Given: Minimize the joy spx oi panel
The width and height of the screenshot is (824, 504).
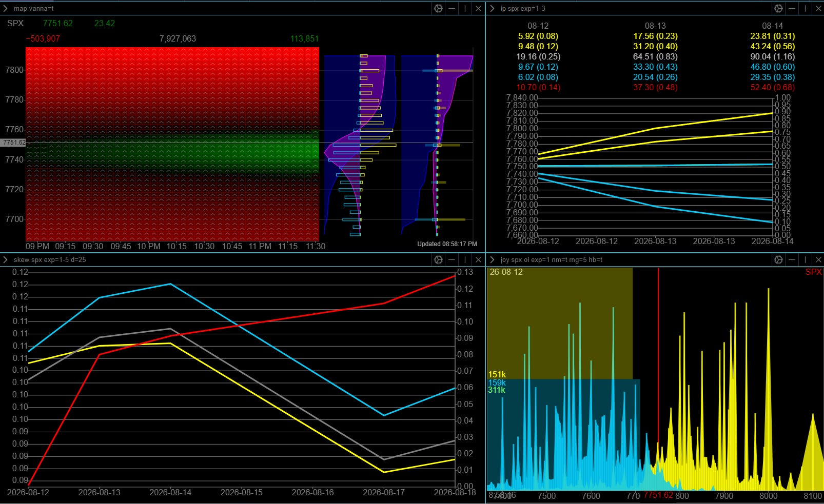Looking at the screenshot, I should click(792, 259).
